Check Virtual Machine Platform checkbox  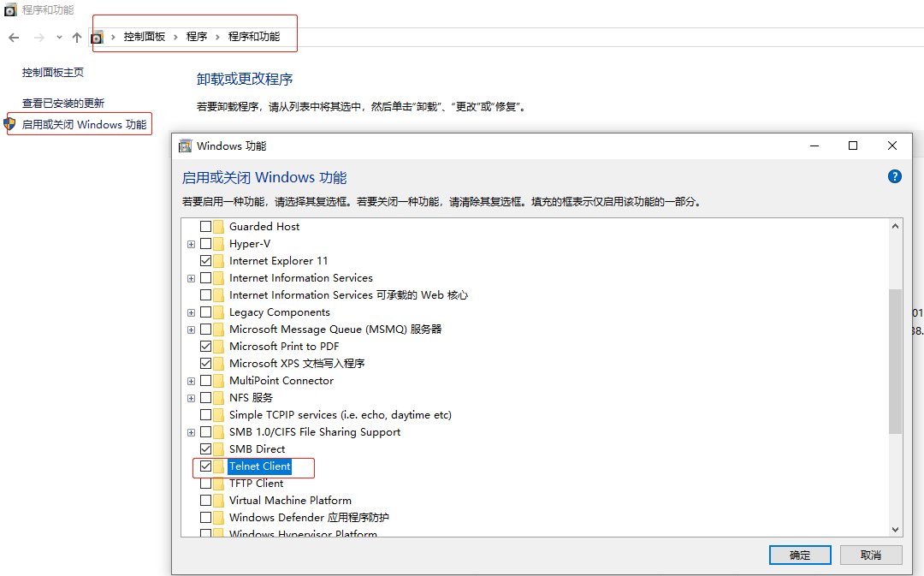pyautogui.click(x=205, y=500)
